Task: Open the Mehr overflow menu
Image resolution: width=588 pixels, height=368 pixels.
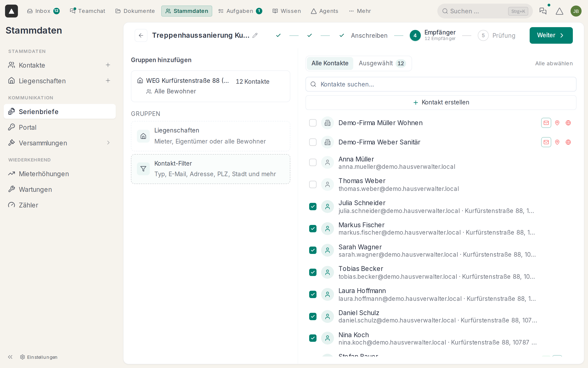Action: (x=360, y=11)
